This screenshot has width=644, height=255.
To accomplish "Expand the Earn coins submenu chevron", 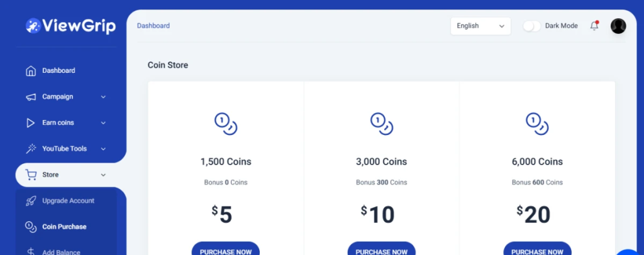I will [103, 123].
